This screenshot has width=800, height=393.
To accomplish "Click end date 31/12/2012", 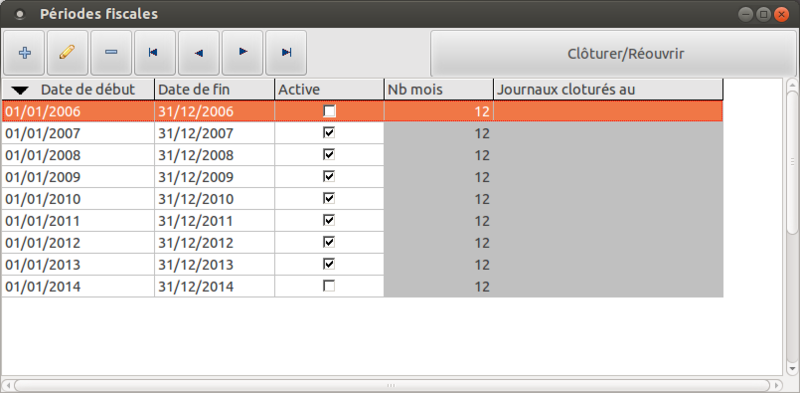I will pyautogui.click(x=214, y=242).
